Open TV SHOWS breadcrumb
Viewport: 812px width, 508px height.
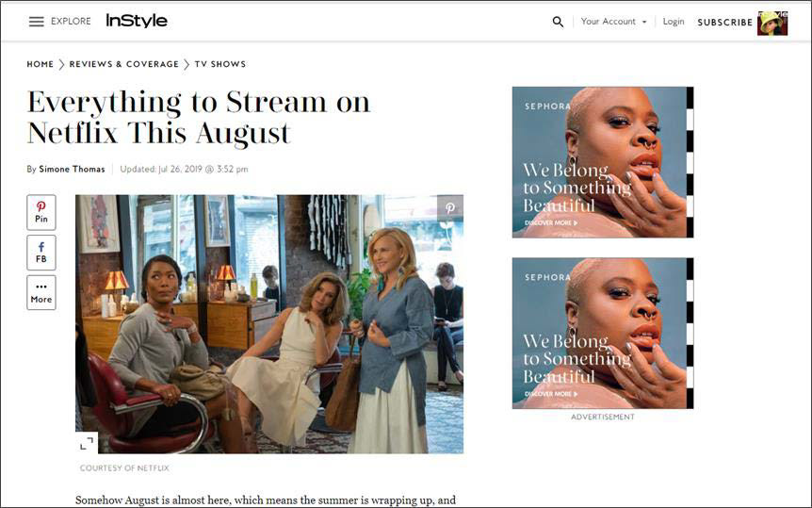(220, 64)
